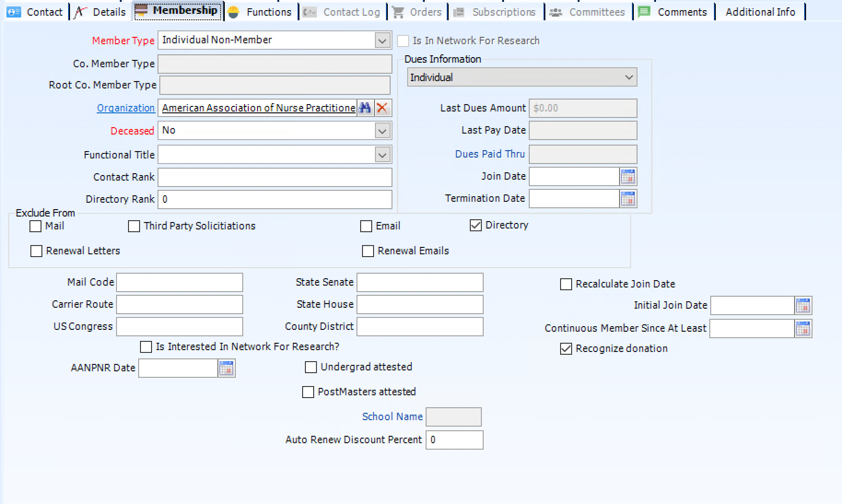Enable the Undergrad attested checkbox

(310, 367)
